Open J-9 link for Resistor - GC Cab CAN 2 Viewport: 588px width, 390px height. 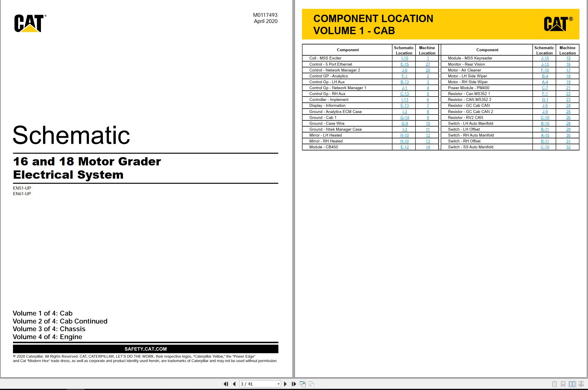tap(545, 112)
